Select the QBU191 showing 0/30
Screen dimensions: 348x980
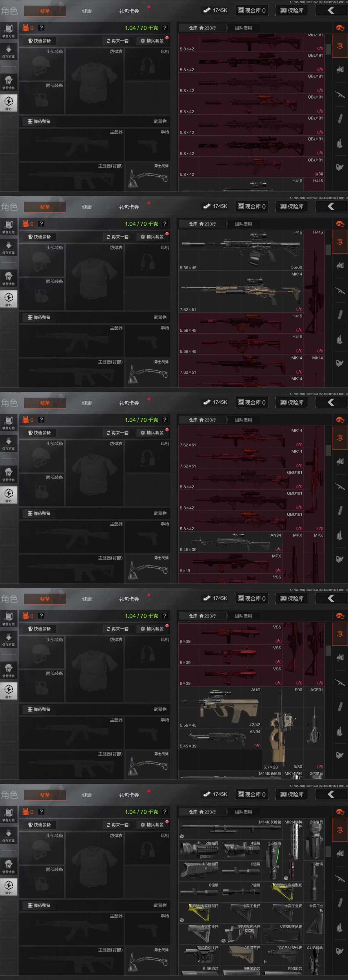pos(251,167)
